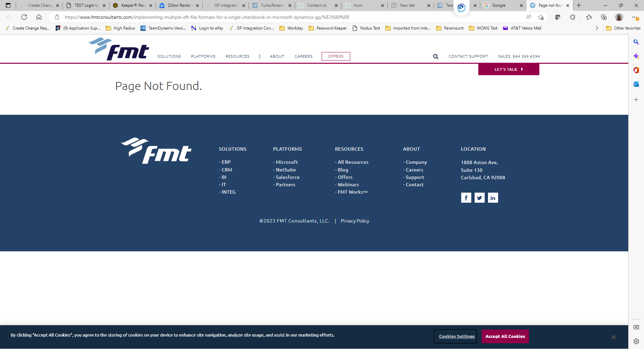
Task: Open the Copilot sparkle icon in sidebar
Action: coord(636,56)
